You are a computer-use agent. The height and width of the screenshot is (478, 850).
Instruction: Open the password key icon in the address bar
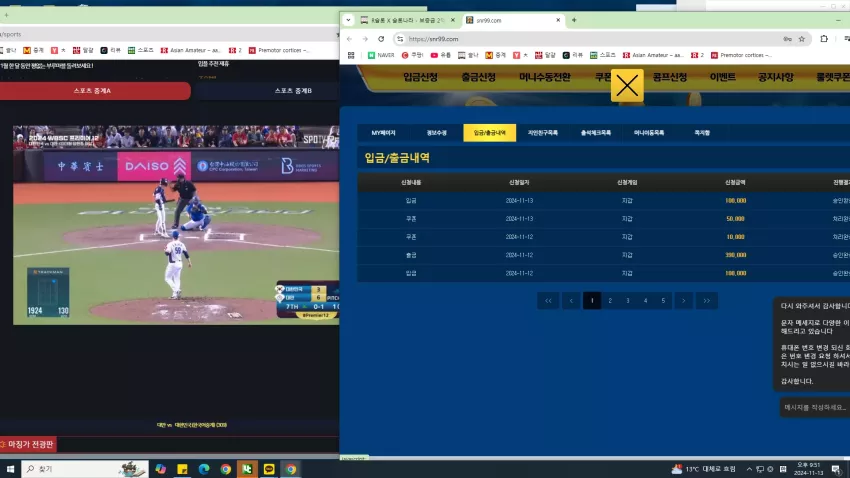pyautogui.click(x=787, y=39)
